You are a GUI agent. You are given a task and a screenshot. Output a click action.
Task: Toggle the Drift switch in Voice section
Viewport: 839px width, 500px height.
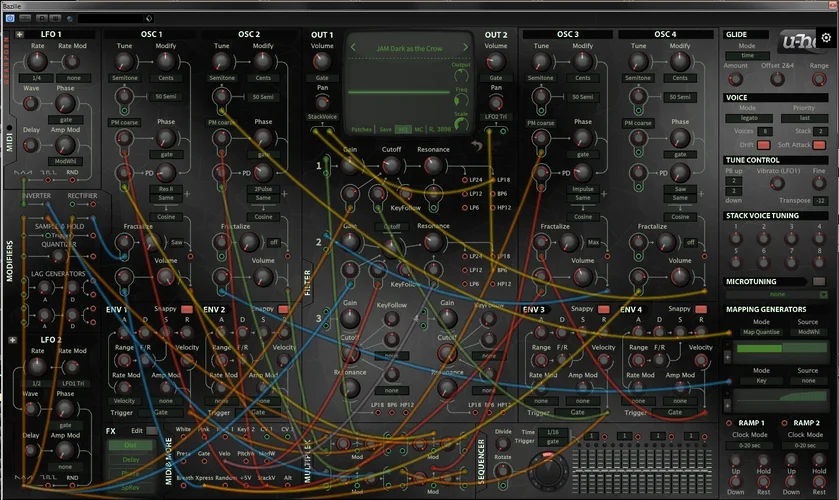[764, 146]
